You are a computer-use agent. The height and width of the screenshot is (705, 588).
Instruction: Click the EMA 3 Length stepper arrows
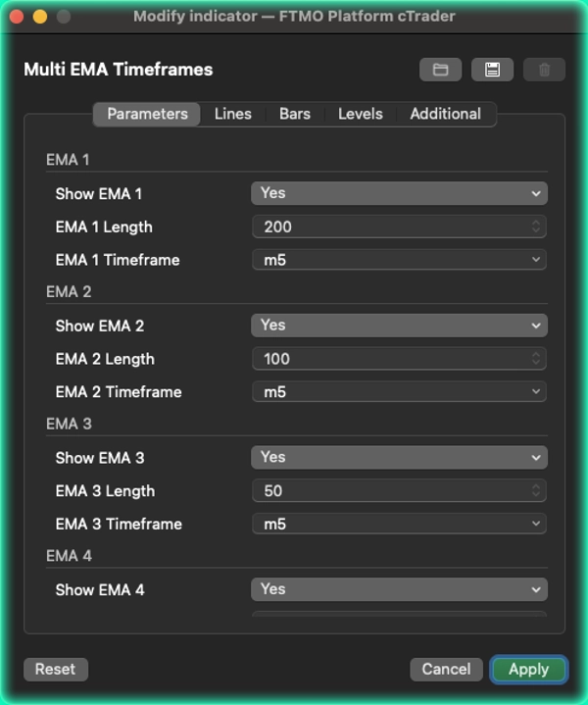pyautogui.click(x=536, y=490)
